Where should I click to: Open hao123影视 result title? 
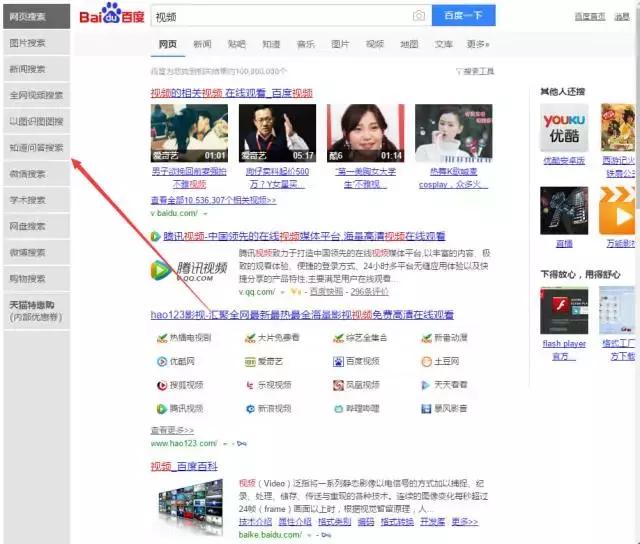(x=302, y=314)
